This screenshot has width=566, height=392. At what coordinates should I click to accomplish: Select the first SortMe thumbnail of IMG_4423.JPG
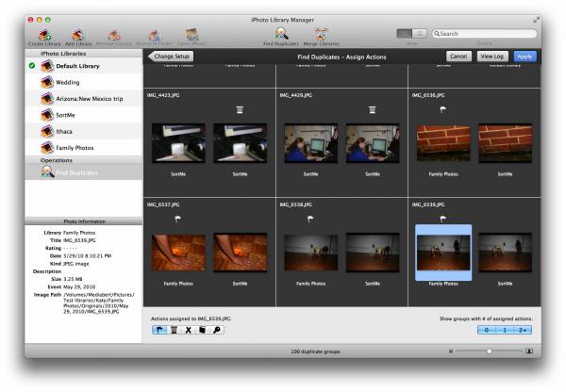pos(178,143)
